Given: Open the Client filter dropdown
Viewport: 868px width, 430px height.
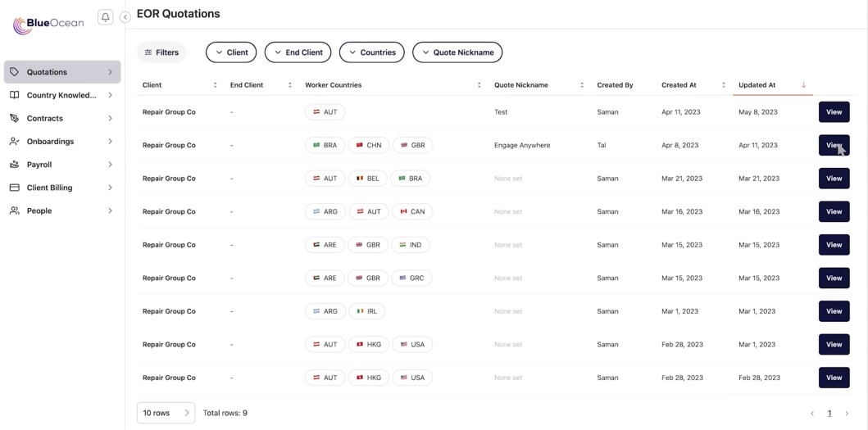Looking at the screenshot, I should tap(231, 52).
